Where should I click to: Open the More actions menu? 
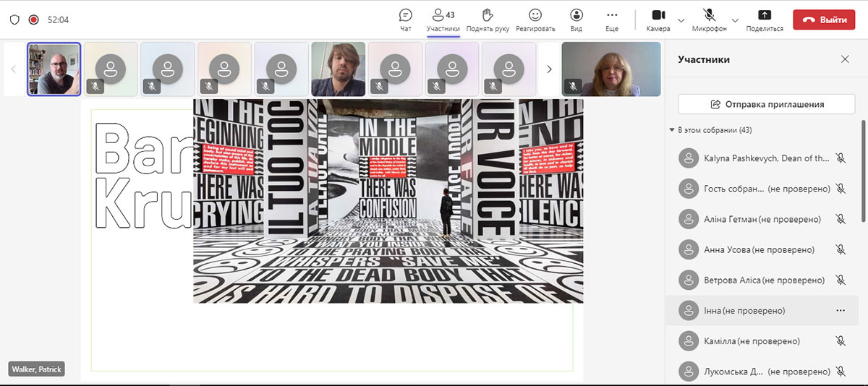tap(612, 20)
